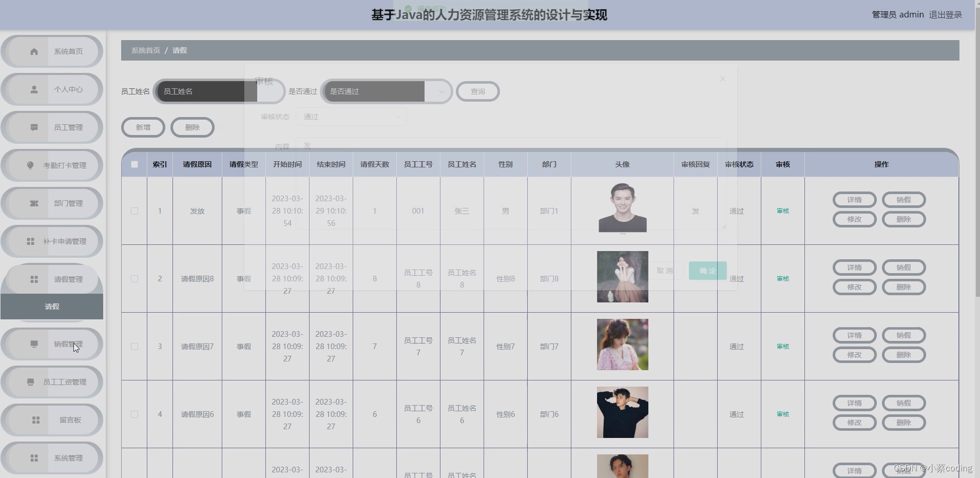The height and width of the screenshot is (478, 980).
Task: Click 修改 for row 请假原因8
Action: tap(854, 287)
